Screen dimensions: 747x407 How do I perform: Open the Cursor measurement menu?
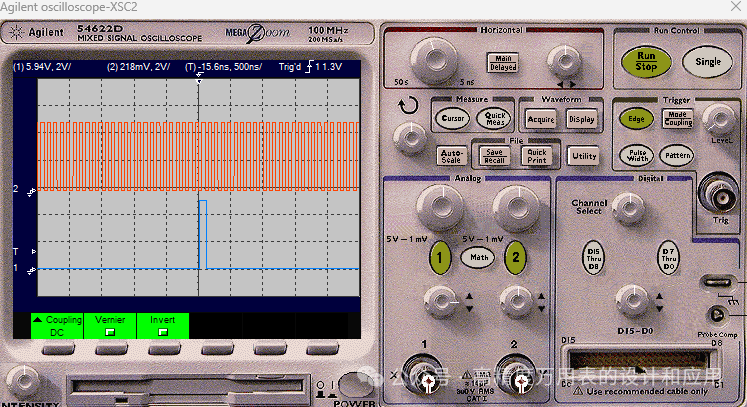point(452,118)
